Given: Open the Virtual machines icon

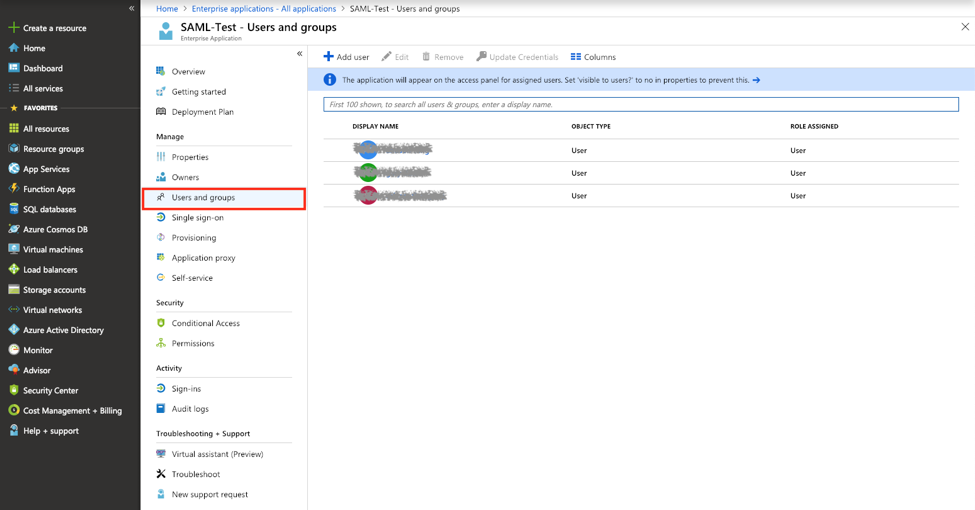Looking at the screenshot, I should (x=14, y=249).
